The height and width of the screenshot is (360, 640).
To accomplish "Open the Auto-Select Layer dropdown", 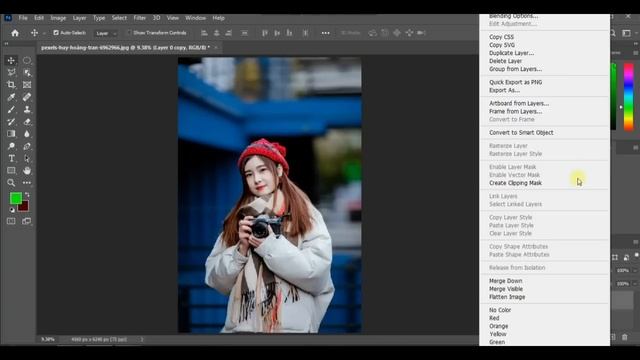I will [106, 33].
